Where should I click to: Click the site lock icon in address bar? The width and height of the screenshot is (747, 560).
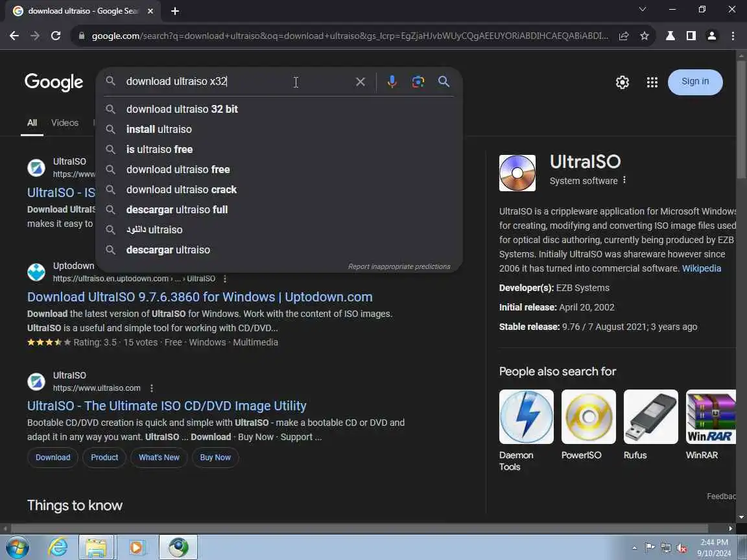tap(82, 36)
